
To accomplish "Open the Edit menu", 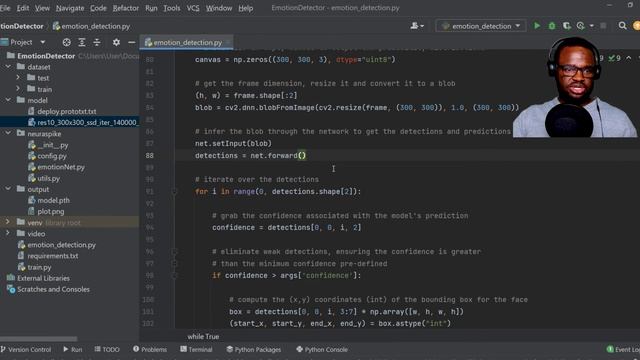I will [x=22, y=8].
